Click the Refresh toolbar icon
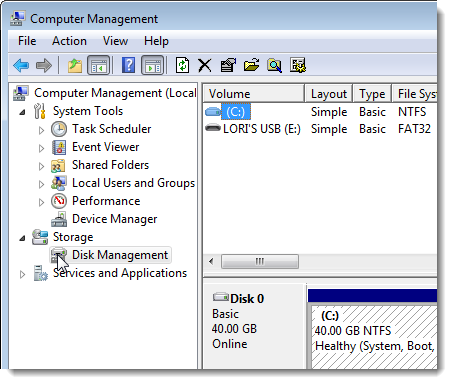The image size is (452, 384). click(x=182, y=65)
